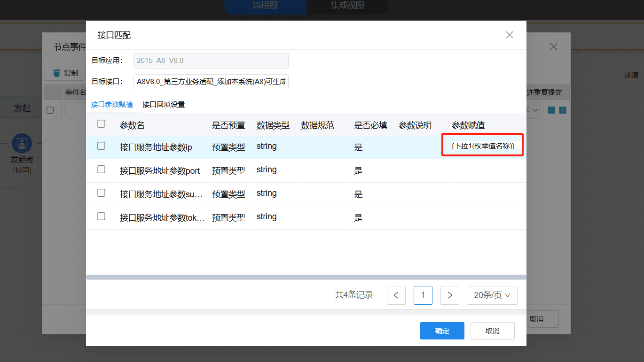Click the 参数赋值 column header
This screenshot has height=362, width=644.
[x=468, y=125]
